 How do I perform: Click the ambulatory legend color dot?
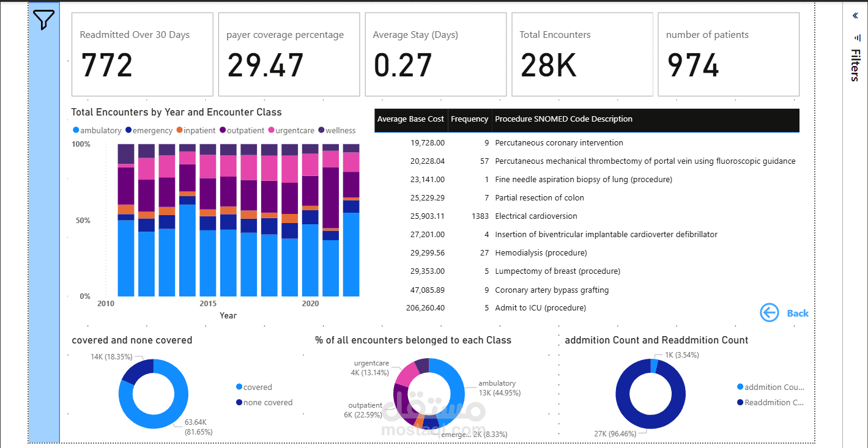point(76,130)
